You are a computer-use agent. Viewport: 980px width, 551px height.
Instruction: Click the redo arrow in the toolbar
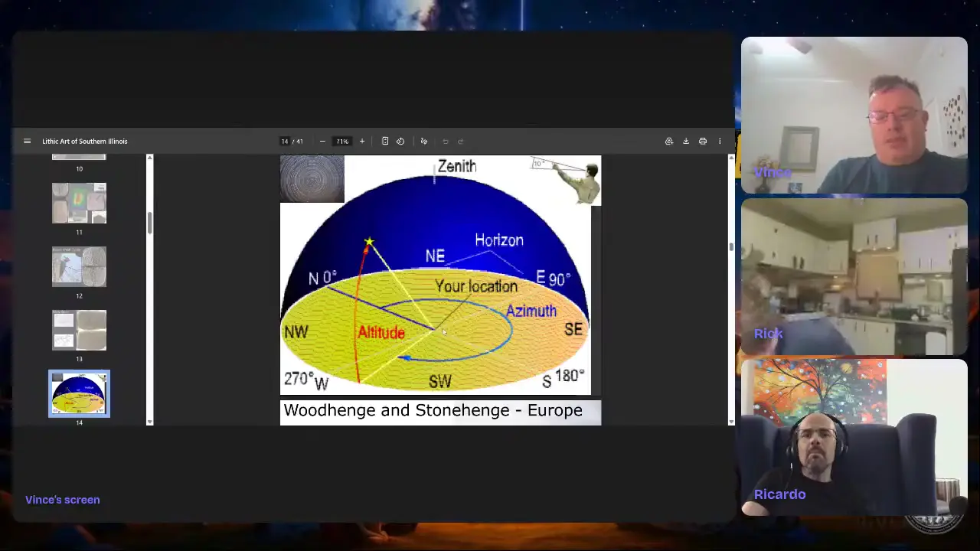(460, 141)
